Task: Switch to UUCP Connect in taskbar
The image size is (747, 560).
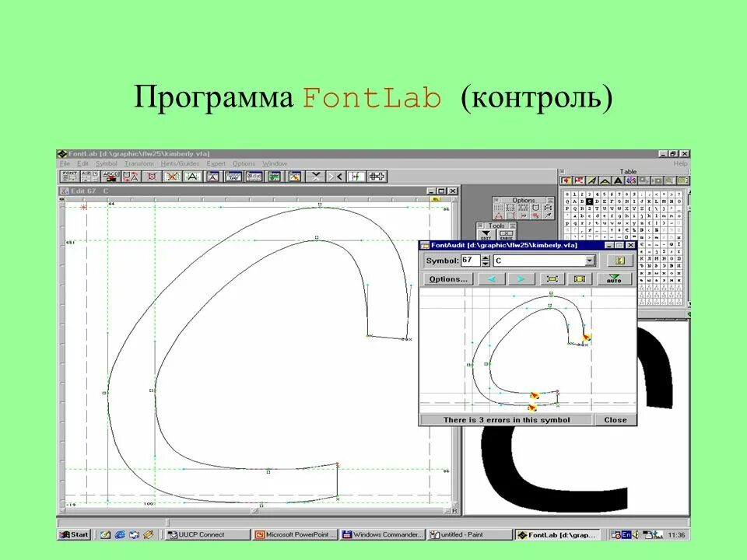Action: 208,535
